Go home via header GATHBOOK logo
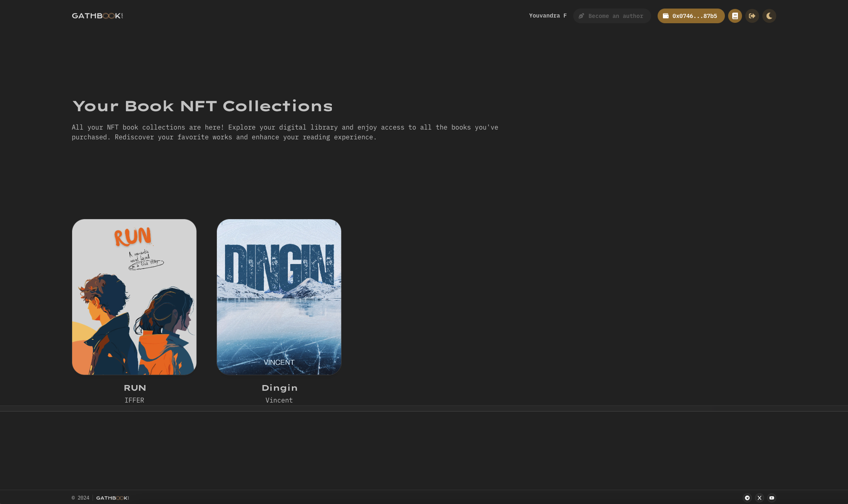Viewport: 848px width, 504px height. click(x=97, y=16)
